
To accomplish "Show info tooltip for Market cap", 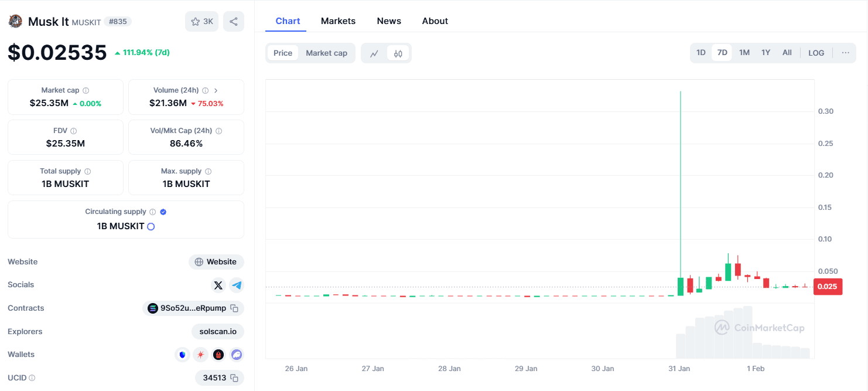I will (86, 91).
